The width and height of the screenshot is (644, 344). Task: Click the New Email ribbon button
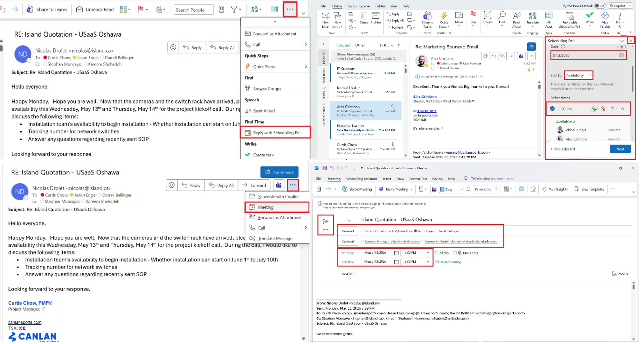pos(325,20)
